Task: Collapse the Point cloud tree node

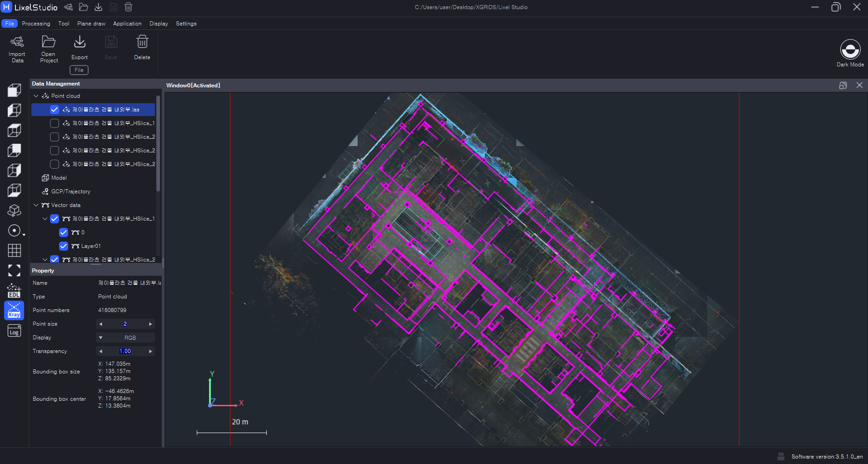Action: [36, 96]
